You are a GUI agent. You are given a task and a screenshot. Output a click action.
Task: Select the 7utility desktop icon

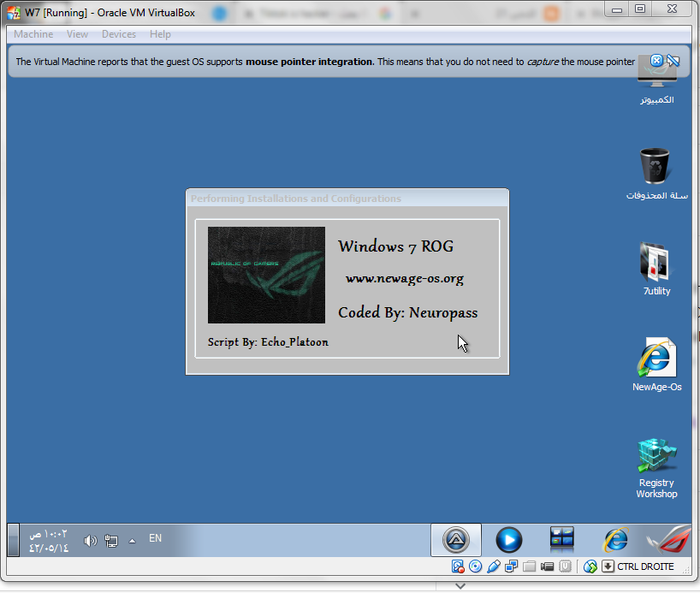(656, 269)
